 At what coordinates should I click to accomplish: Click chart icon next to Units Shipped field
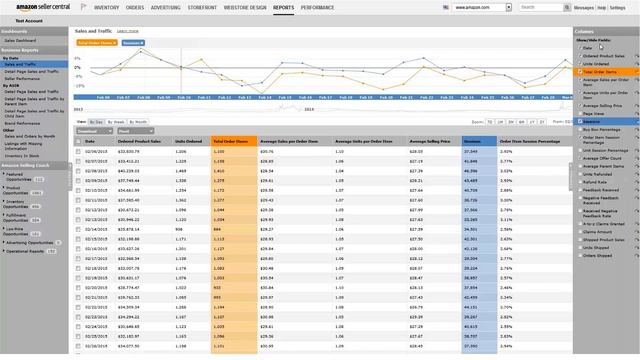click(637, 248)
